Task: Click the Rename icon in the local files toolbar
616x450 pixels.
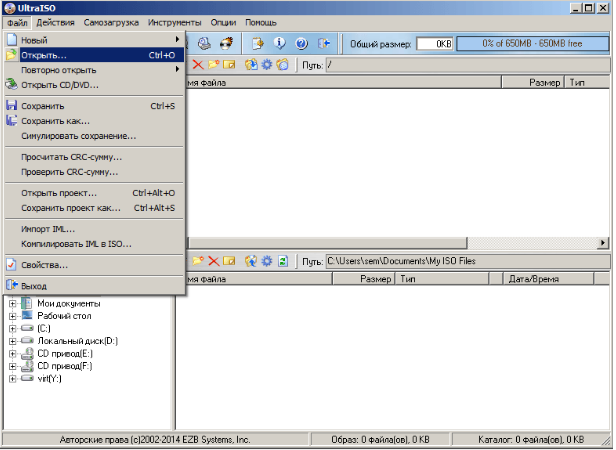Action: [x=229, y=261]
